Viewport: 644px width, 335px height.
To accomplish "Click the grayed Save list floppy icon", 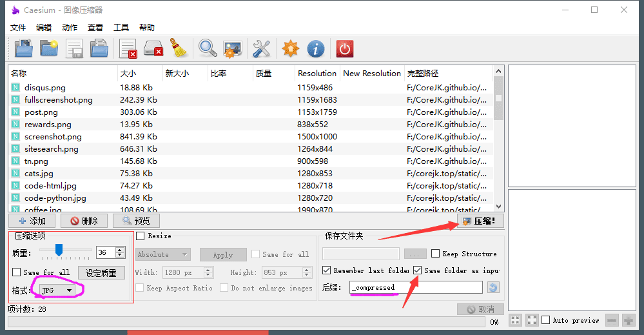I will click(x=74, y=48).
